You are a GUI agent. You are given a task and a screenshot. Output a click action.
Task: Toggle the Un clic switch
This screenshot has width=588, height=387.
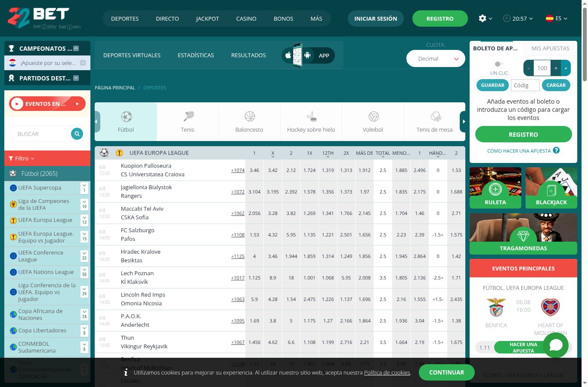pyautogui.click(x=499, y=64)
